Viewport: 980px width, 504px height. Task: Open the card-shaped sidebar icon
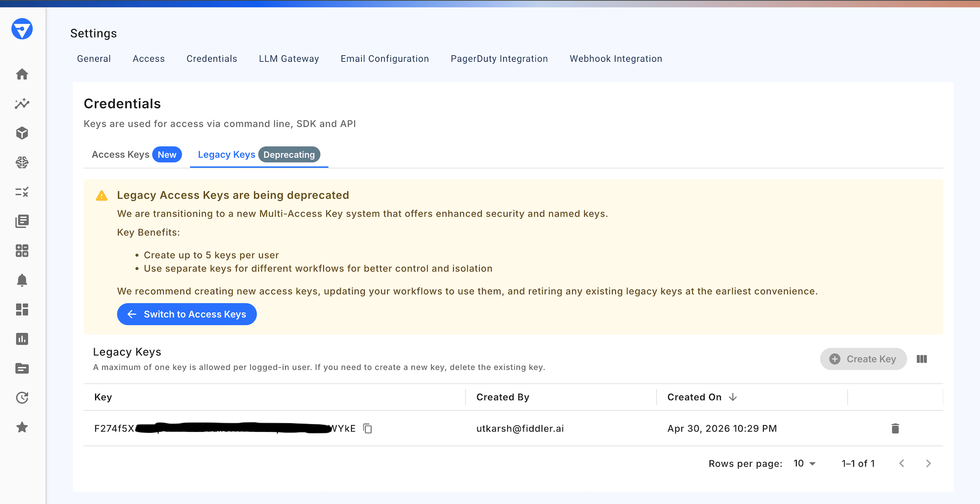coord(22,368)
